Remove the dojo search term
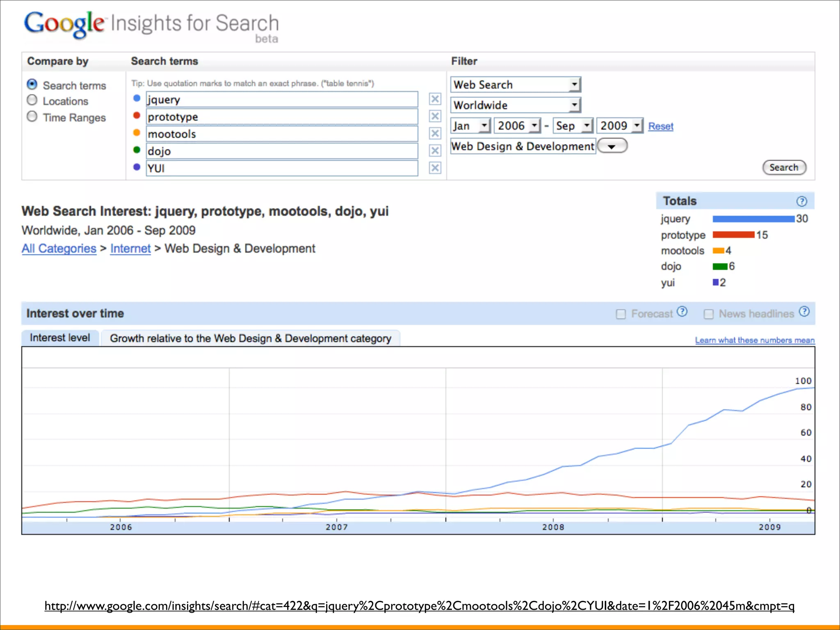 [x=435, y=151]
